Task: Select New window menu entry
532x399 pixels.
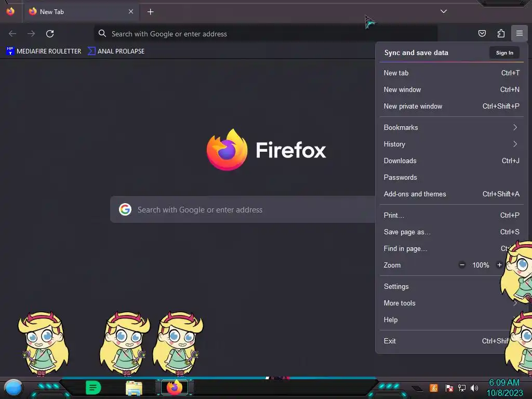Action: point(451,89)
